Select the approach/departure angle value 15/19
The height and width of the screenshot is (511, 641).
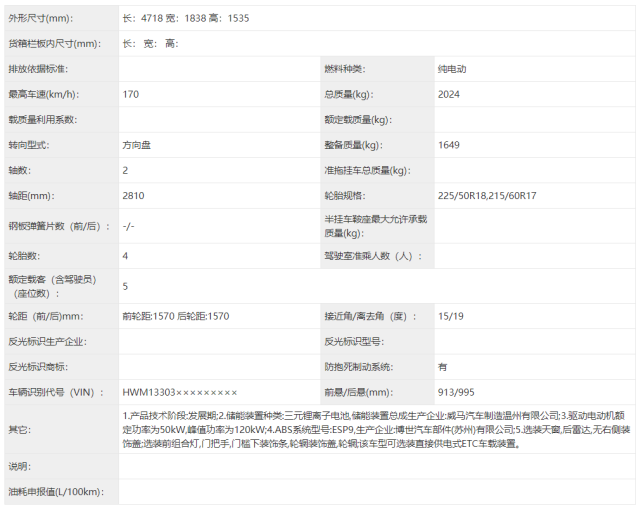coord(450,316)
